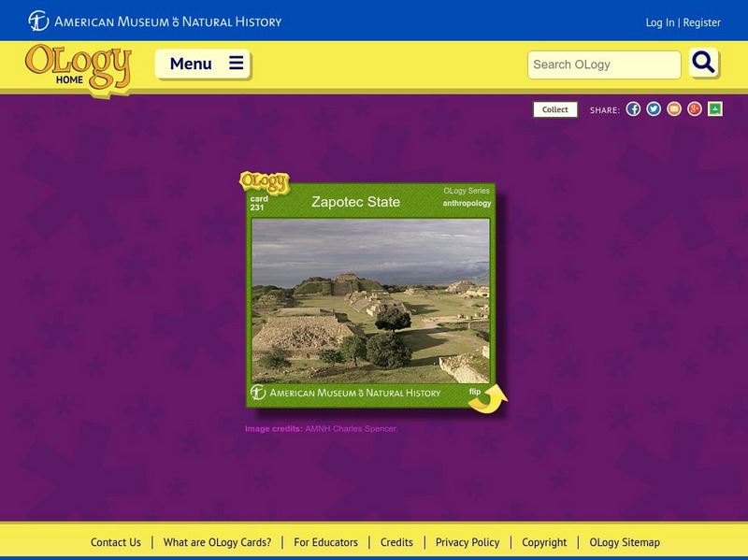Viewport: 748px width, 560px height.
Task: Share the card on Google Plus
Action: point(695,108)
